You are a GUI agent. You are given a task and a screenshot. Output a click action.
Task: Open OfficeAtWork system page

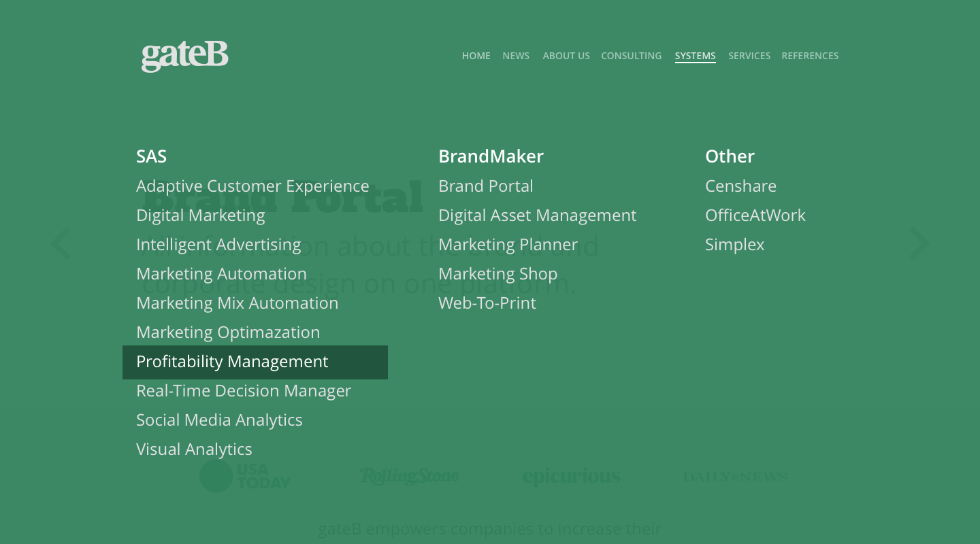pyautogui.click(x=755, y=216)
